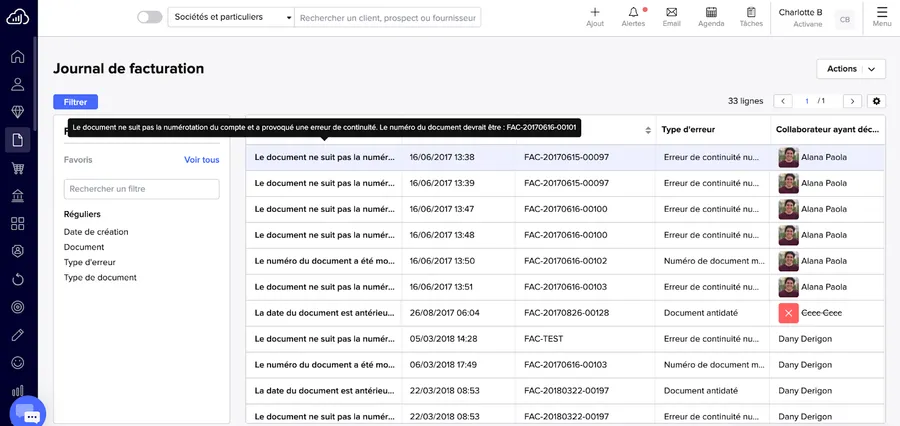Click the cloud logo at top left
The image size is (900, 426).
tap(18, 18)
